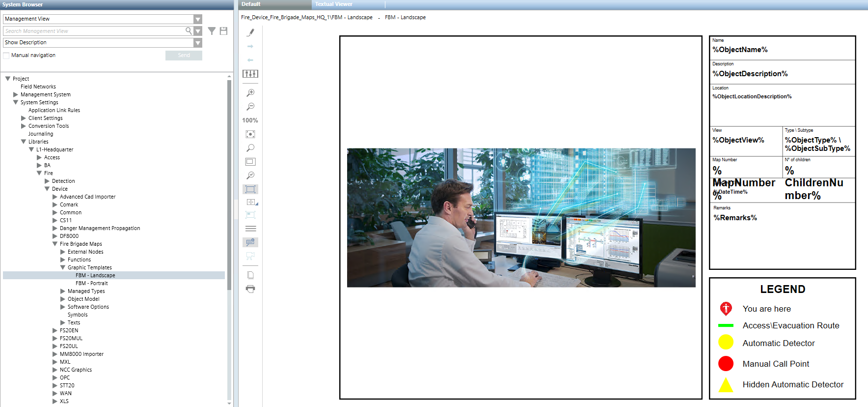Click the page document icon above print
The width and height of the screenshot is (868, 407).
pyautogui.click(x=250, y=275)
